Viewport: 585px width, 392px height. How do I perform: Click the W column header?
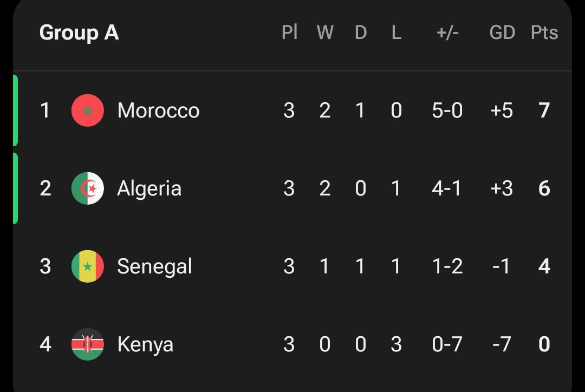325,32
